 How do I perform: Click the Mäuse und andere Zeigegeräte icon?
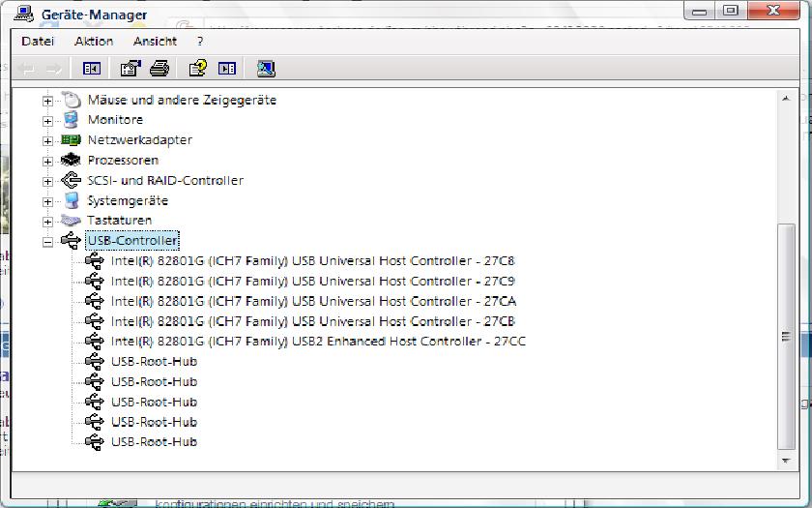tap(72, 100)
